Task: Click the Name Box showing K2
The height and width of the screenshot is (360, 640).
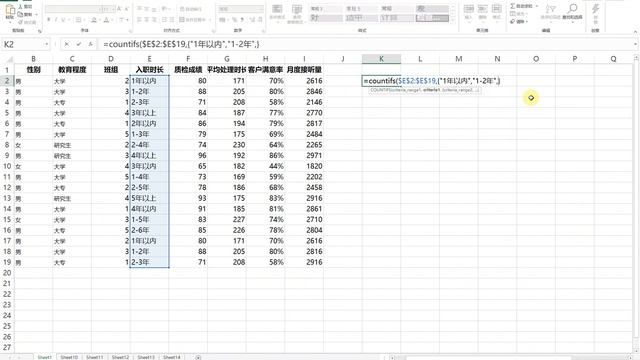Action: (x=23, y=44)
